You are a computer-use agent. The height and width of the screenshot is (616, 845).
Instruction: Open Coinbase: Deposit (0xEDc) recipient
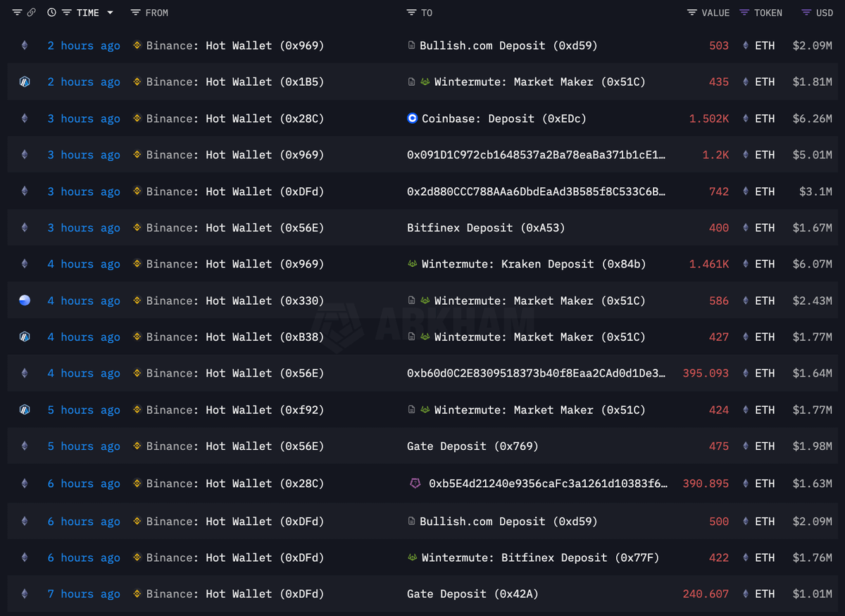pos(504,118)
